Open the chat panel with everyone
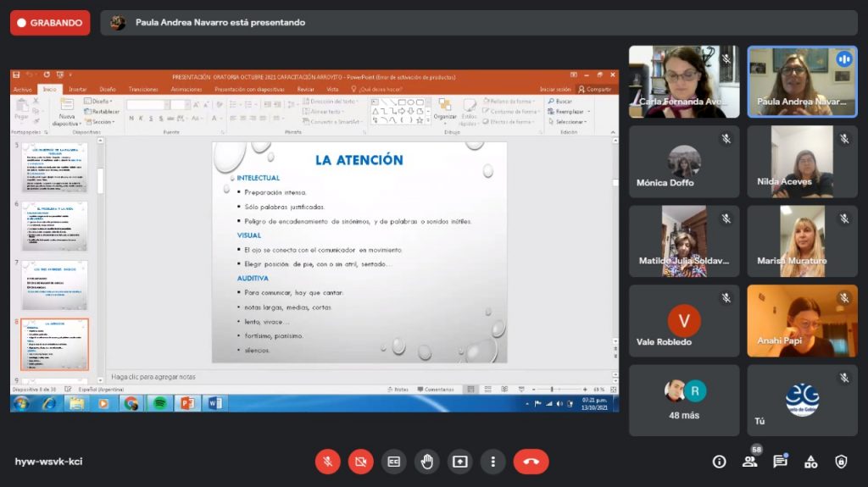 click(x=780, y=462)
